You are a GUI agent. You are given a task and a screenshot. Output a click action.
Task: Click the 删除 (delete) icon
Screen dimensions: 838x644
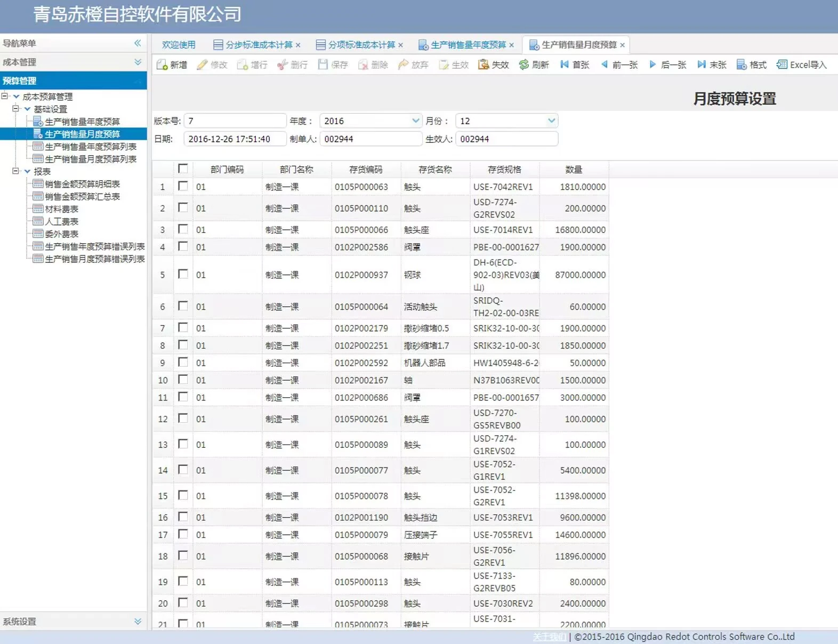[363, 65]
